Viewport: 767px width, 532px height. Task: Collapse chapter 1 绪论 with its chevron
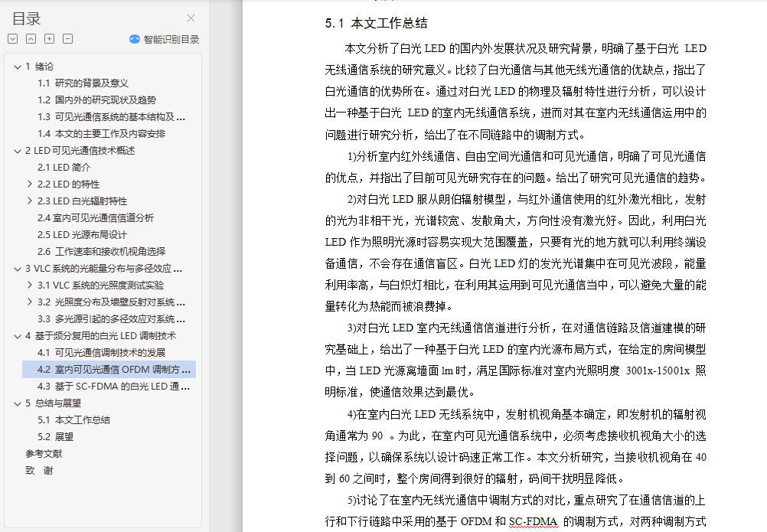coord(18,67)
